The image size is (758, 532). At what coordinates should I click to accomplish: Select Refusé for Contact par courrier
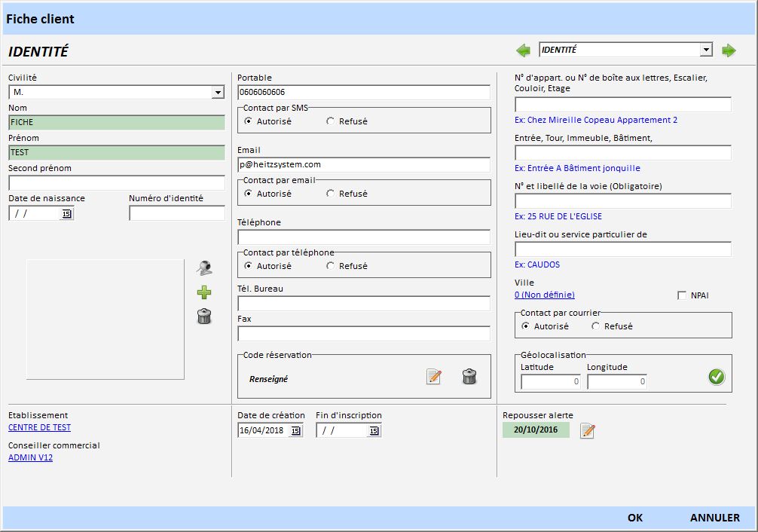(596, 326)
